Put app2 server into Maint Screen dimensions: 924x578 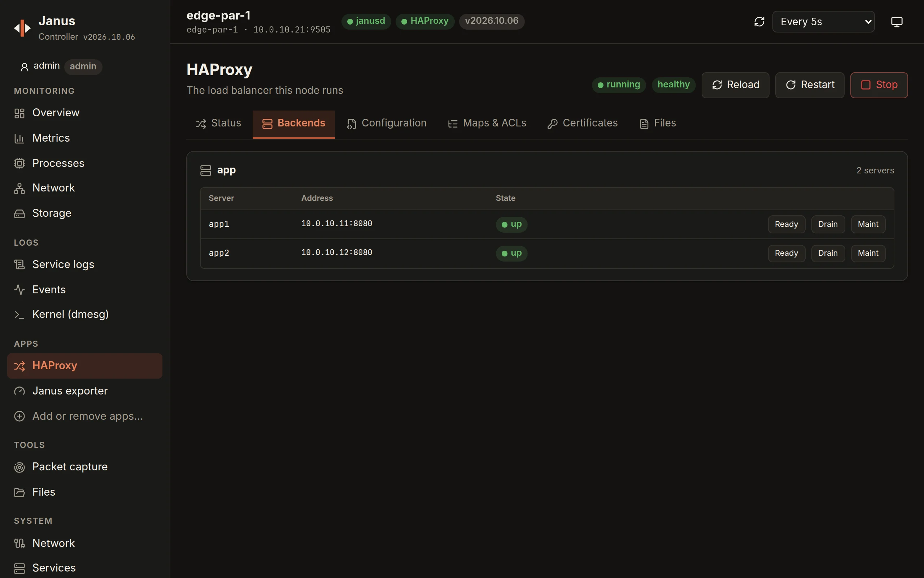pos(868,254)
